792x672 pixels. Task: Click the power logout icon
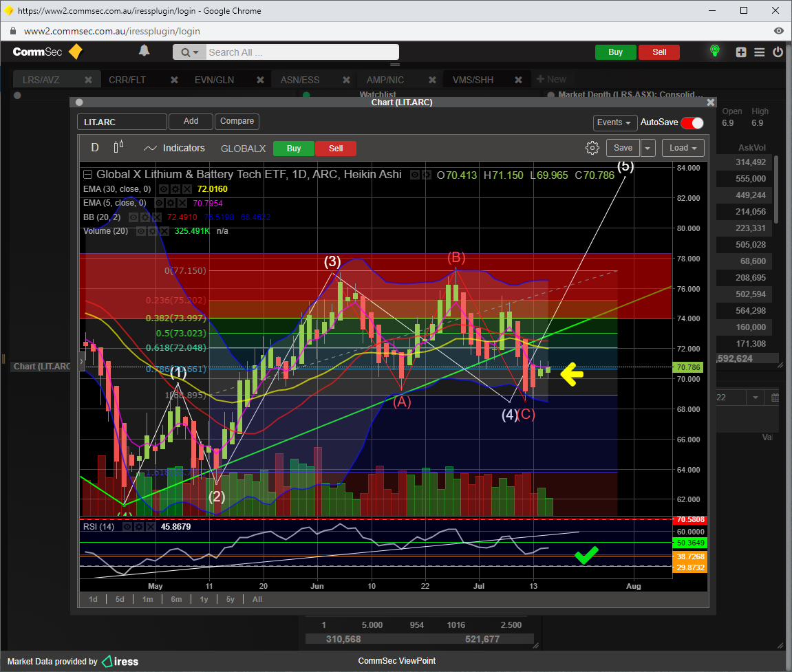778,52
